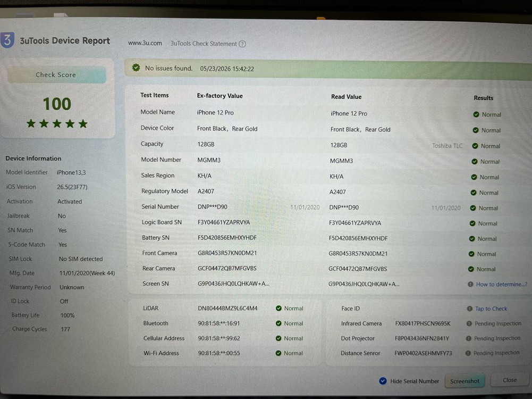This screenshot has height=399, width=532.
Task: Select the ex-factory Front Camera G8R0453R57KN0DM21
Action: pyautogui.click(x=227, y=253)
